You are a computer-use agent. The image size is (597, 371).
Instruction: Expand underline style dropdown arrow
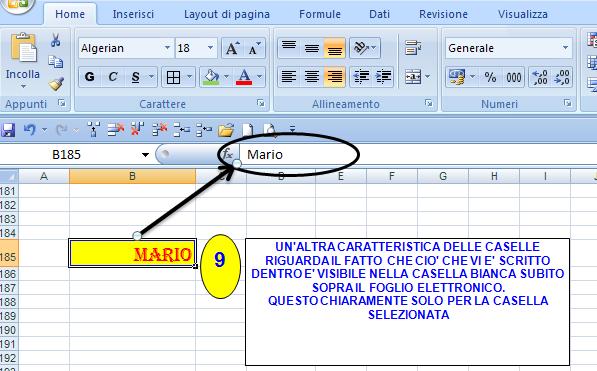[x=151, y=77]
